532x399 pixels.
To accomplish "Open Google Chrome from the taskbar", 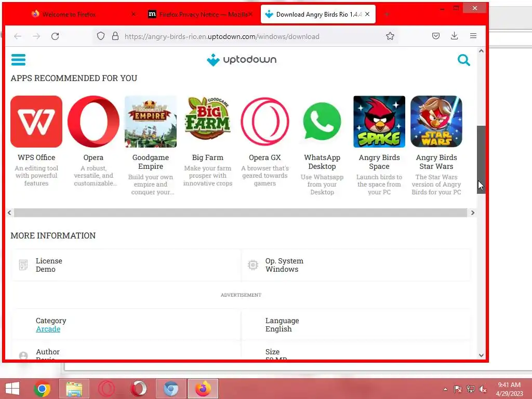I will point(42,389).
